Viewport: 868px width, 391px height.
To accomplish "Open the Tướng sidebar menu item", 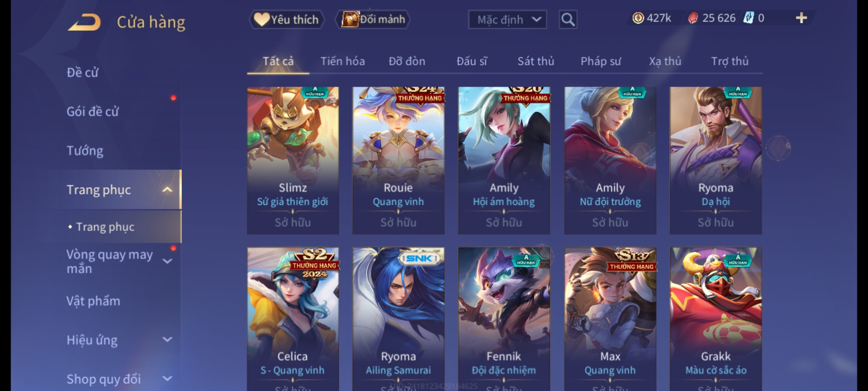I will (85, 151).
